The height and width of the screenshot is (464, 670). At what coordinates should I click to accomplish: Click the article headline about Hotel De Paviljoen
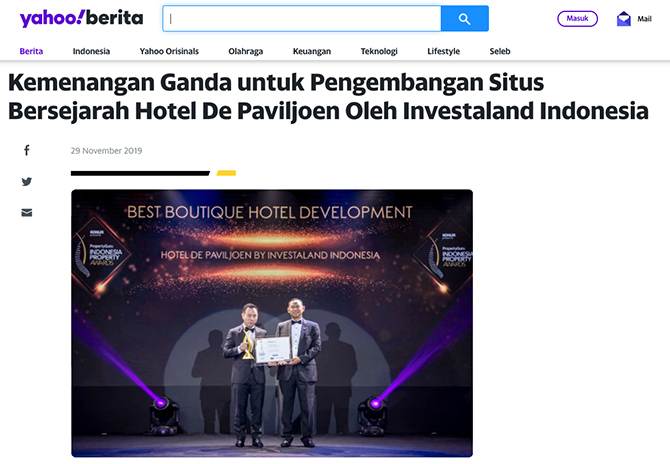[x=328, y=97]
